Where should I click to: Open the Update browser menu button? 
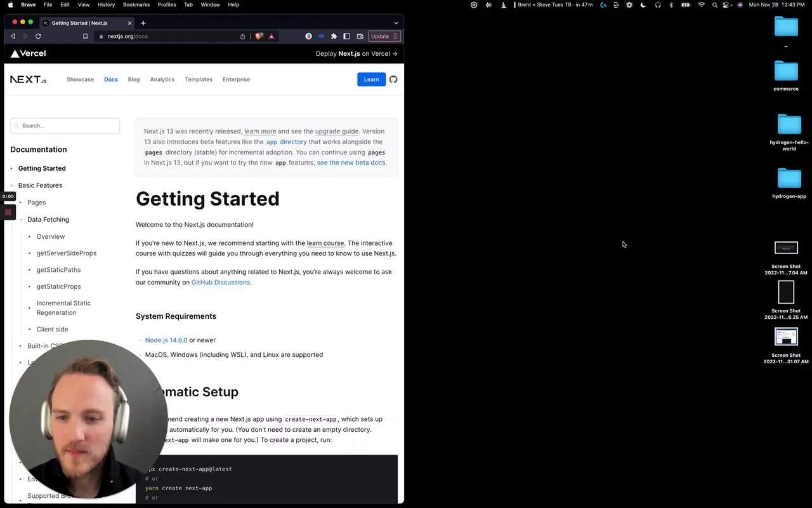point(385,36)
